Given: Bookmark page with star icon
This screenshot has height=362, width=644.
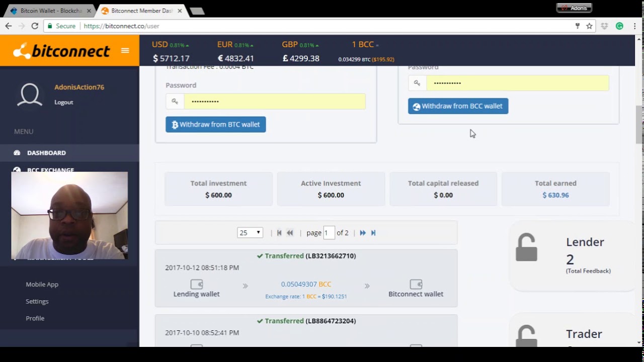Looking at the screenshot, I should [589, 26].
